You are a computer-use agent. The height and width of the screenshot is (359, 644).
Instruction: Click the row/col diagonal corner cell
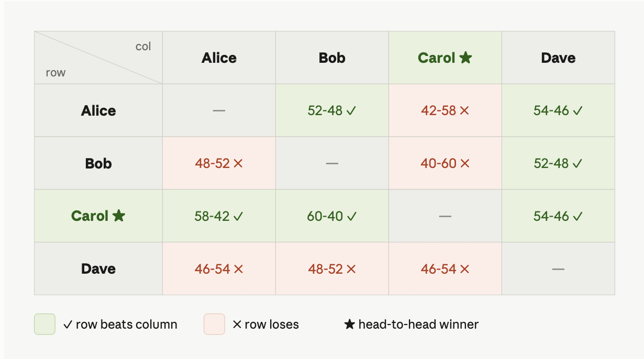98,58
